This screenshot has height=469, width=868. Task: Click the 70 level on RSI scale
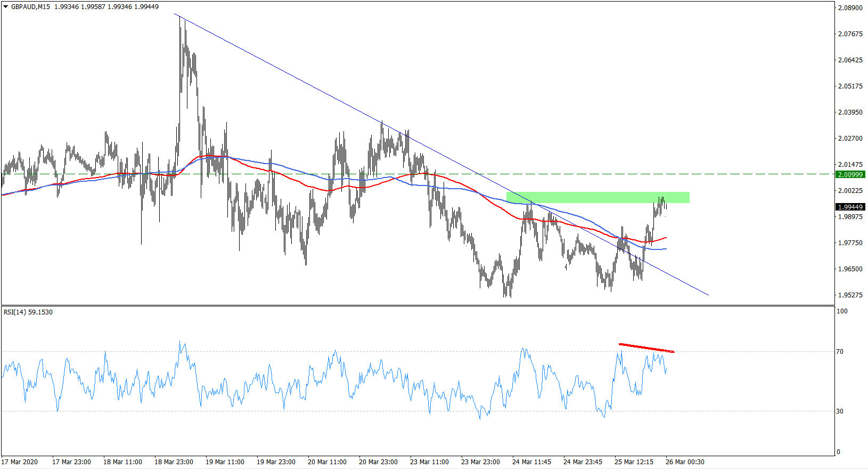point(840,352)
